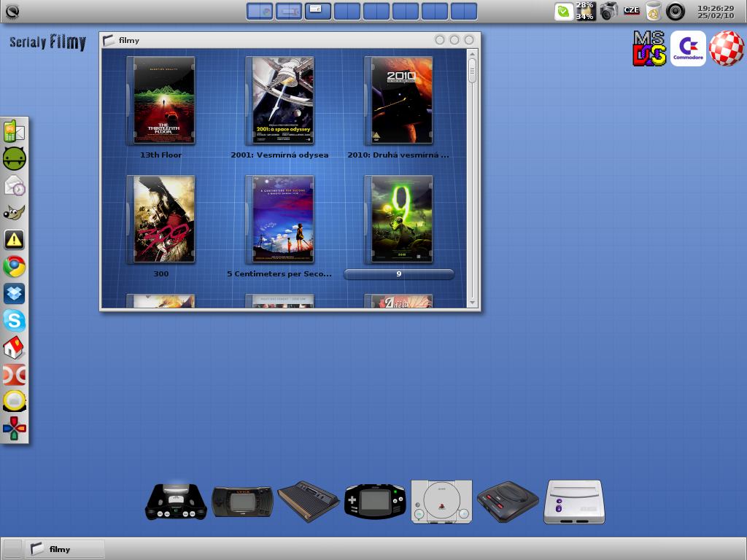Open the 5 Centimeters per Second cover
The width and height of the screenshot is (747, 560).
[279, 219]
